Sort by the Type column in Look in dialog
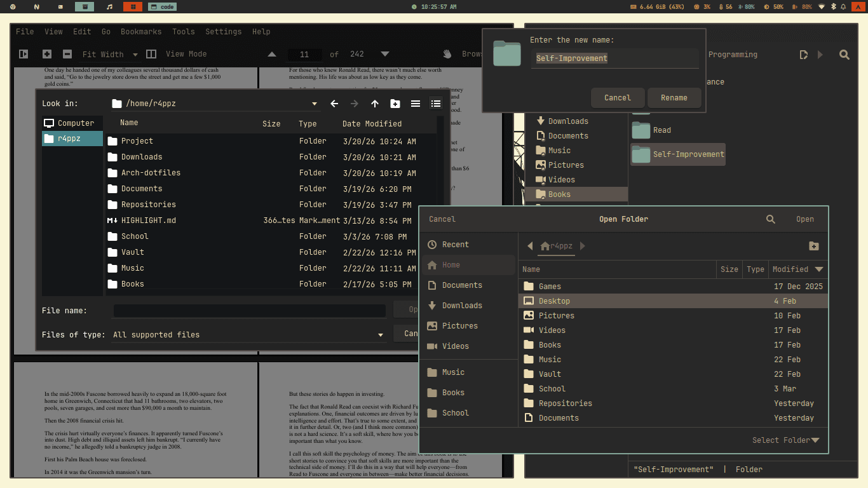Screen dimensions: 868x488 (x=308, y=124)
